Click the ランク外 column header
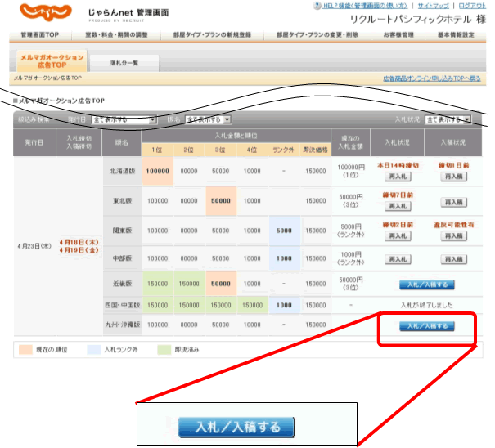The height and width of the screenshot is (448, 495). pyautogui.click(x=283, y=150)
